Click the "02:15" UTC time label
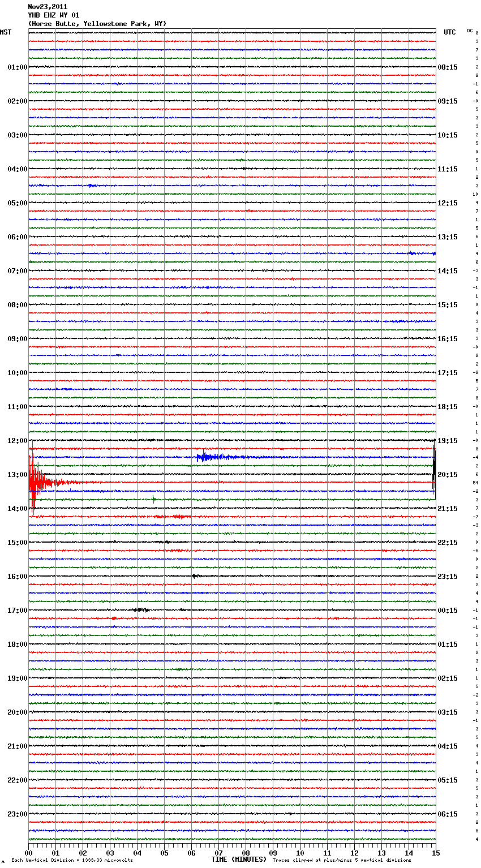 coord(448,678)
